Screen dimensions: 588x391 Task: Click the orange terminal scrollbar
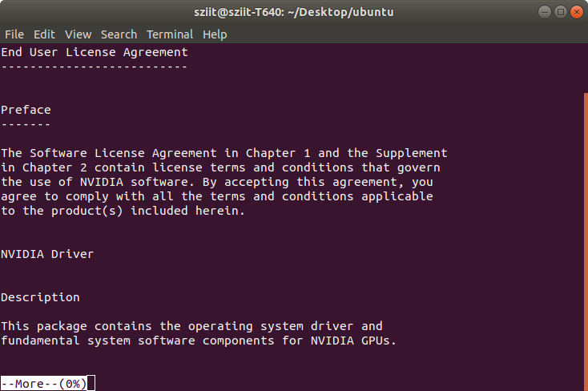[586, 242]
